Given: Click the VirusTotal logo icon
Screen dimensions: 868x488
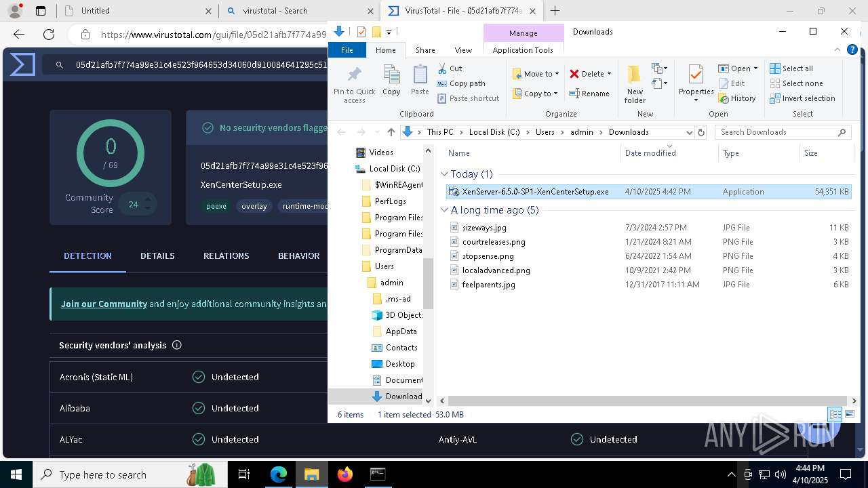Looking at the screenshot, I should click(22, 64).
